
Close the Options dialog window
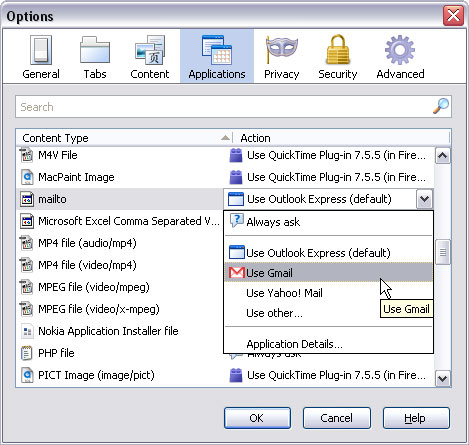[x=453, y=15]
